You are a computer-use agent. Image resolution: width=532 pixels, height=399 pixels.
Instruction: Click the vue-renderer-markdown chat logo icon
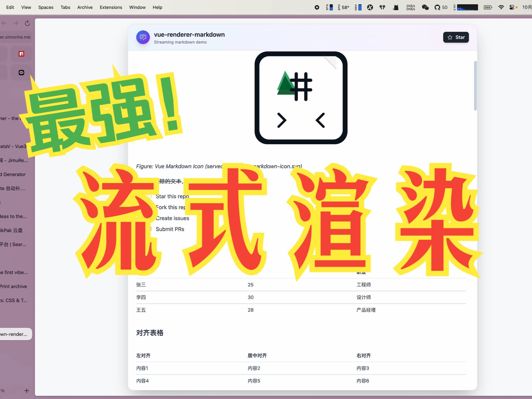point(143,37)
